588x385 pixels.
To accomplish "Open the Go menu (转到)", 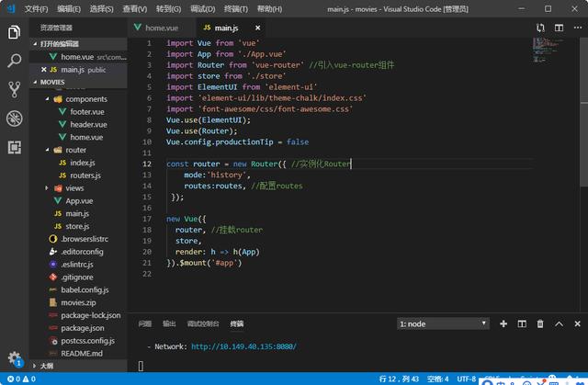I will [168, 8].
